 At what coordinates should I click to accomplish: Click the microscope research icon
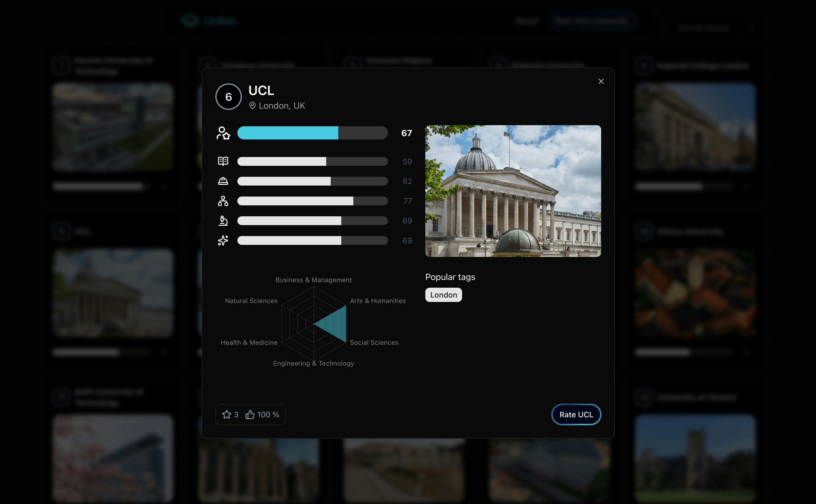(223, 221)
